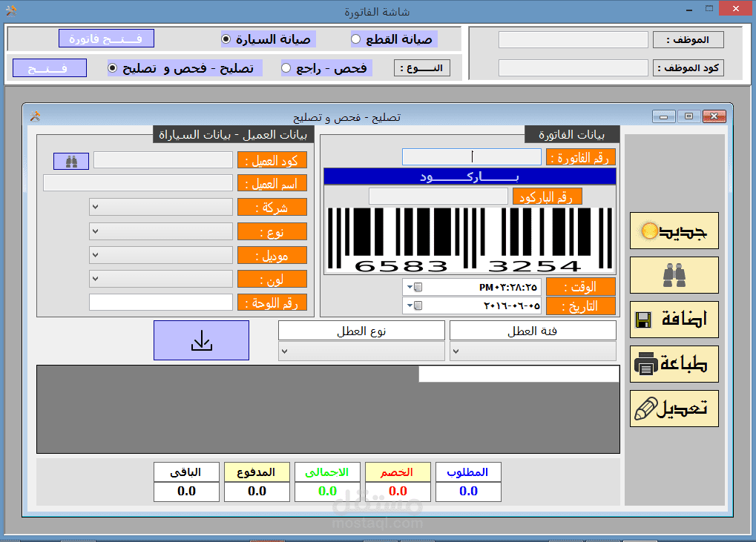Click the المدفوع header label
The height and width of the screenshot is (542, 756).
click(257, 472)
